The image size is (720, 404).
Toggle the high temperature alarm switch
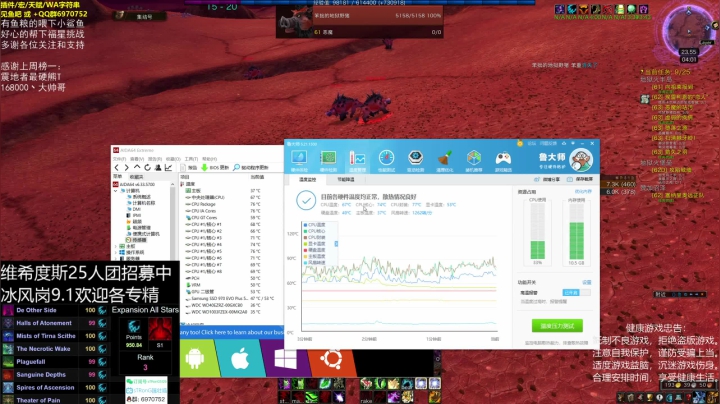click(576, 292)
